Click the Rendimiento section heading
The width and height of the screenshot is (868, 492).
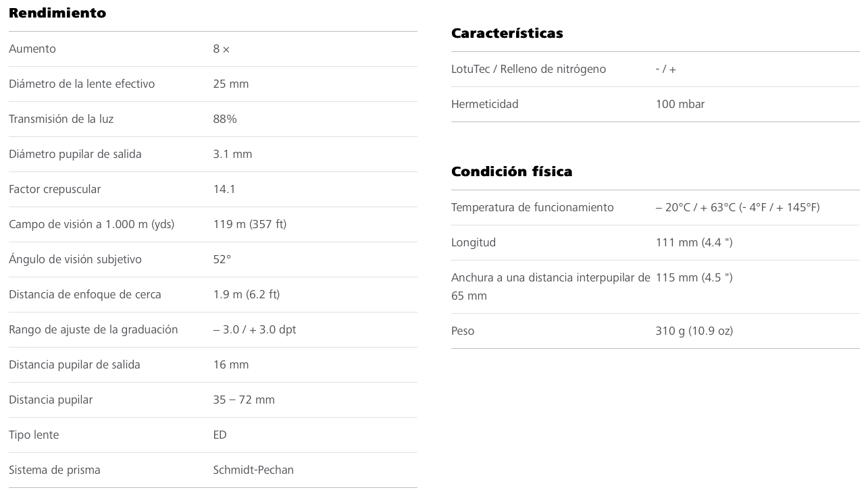coord(57,13)
